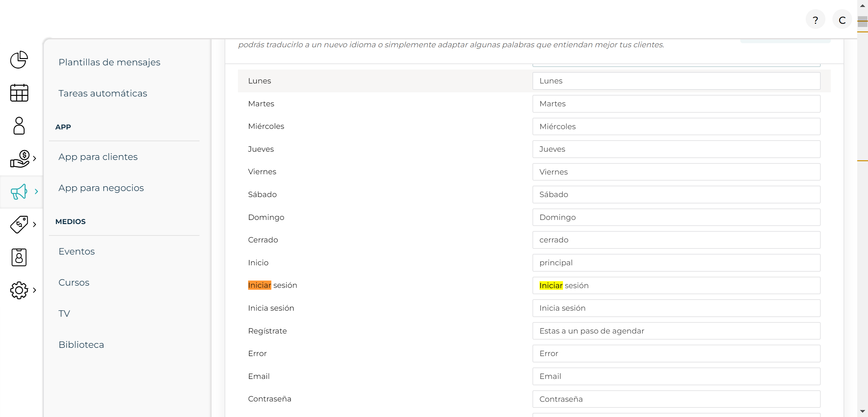Open the staff ID badge icon
Screen dimensions: 868x417
19,257
